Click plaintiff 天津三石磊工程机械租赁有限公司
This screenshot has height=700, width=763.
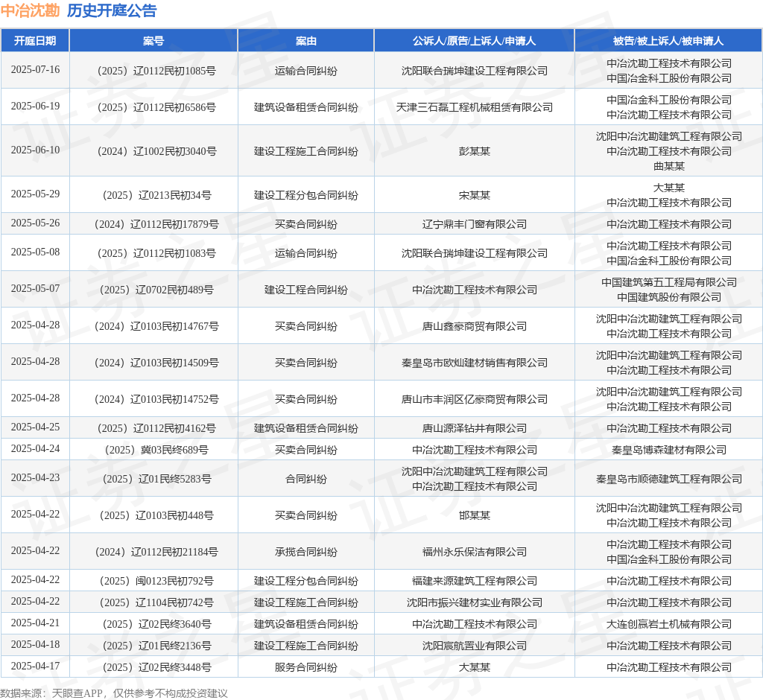coord(475,107)
